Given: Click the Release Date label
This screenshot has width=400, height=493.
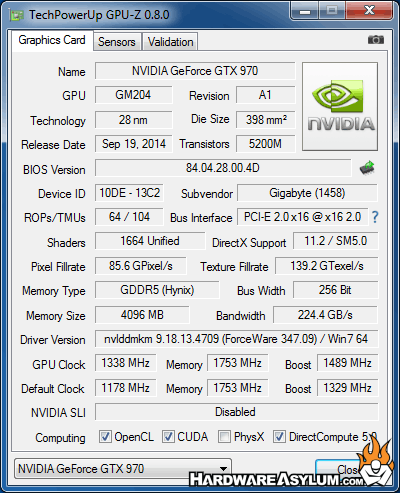Looking at the screenshot, I should (53, 145).
